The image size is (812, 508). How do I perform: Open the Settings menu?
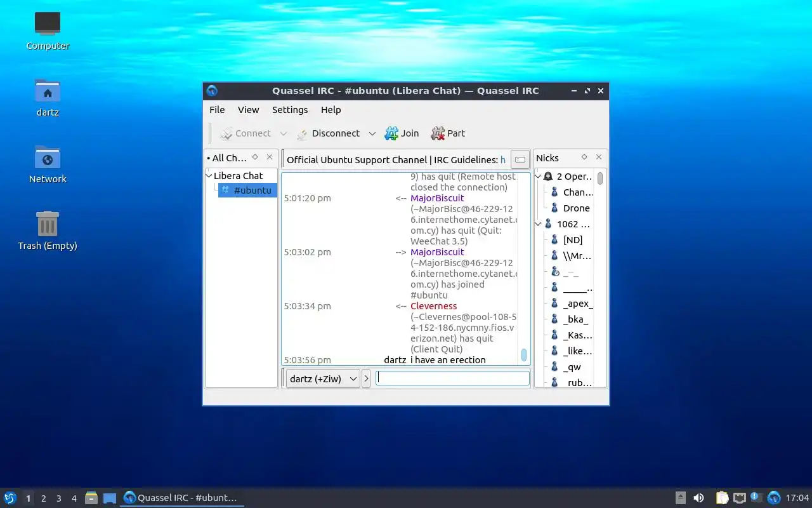[290, 110]
